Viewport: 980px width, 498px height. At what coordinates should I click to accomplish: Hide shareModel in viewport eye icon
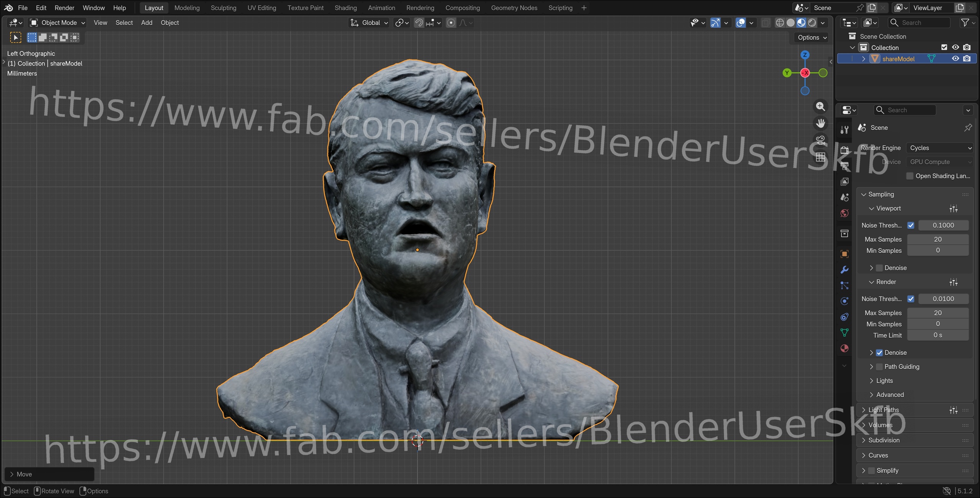[x=955, y=59]
